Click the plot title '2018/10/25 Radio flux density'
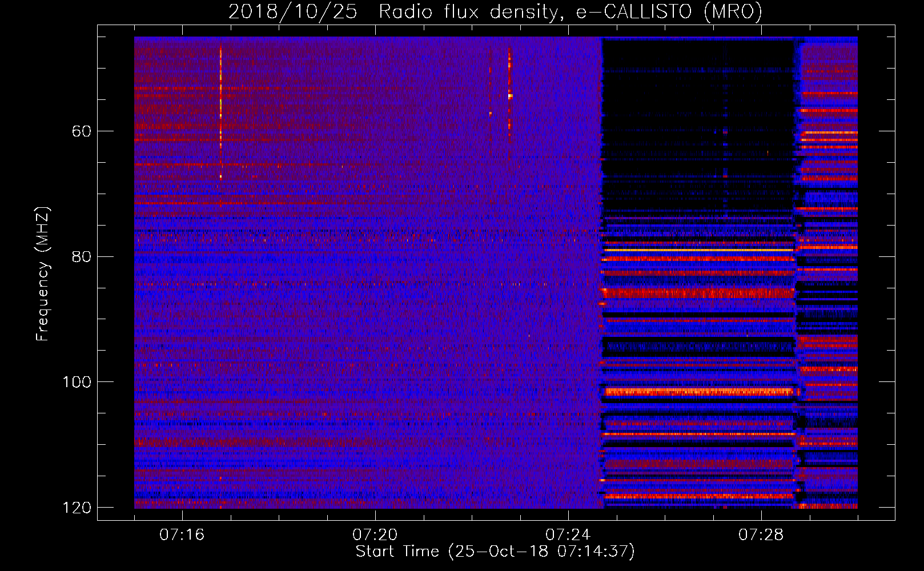The width and height of the screenshot is (924, 571). pyautogui.click(x=393, y=12)
